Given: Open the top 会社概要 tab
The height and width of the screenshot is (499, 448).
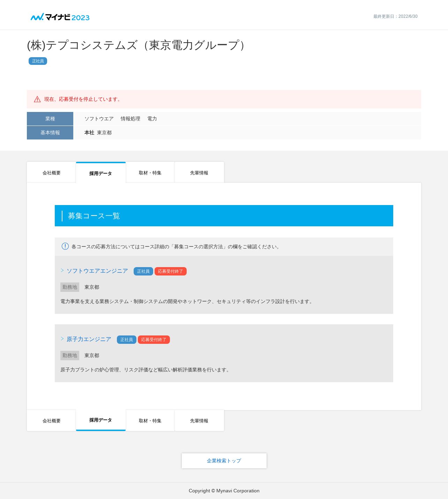Looking at the screenshot, I should pyautogui.click(x=51, y=173).
